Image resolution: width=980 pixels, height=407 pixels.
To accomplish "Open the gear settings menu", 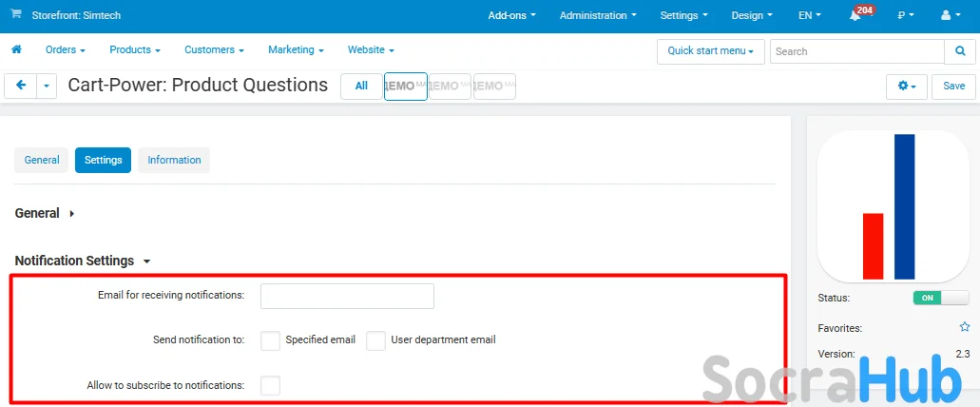I will (906, 86).
